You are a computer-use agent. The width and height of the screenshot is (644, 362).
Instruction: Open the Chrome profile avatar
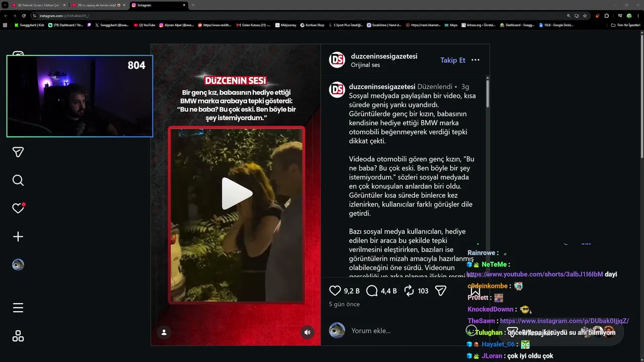pos(629,16)
